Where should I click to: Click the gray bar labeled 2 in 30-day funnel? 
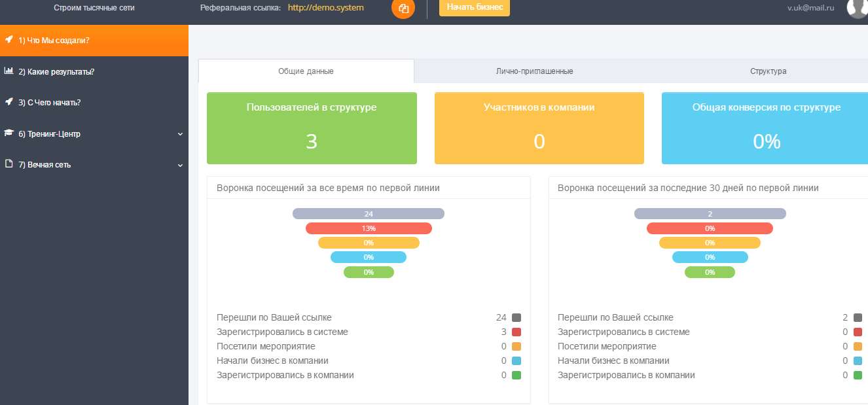click(710, 214)
